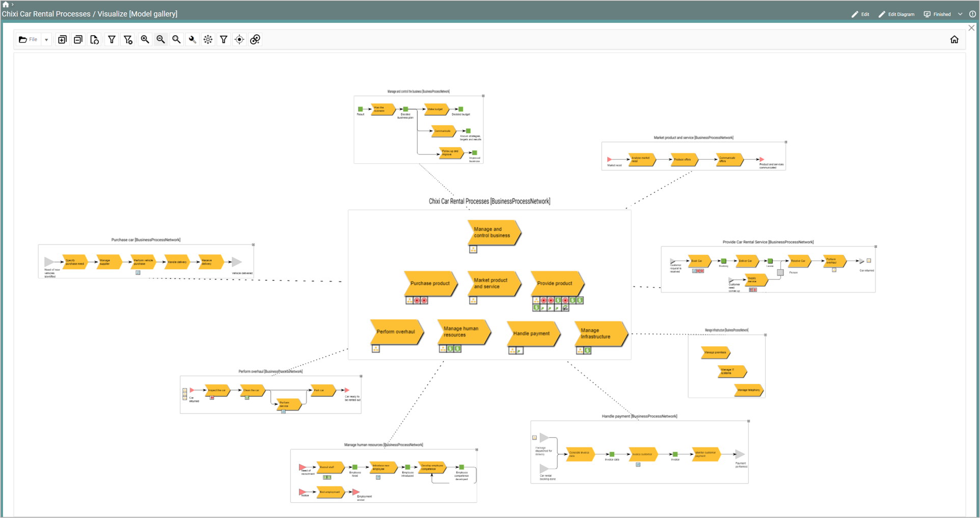The image size is (980, 518).
Task: Select the Manage and control business shape
Action: click(494, 232)
